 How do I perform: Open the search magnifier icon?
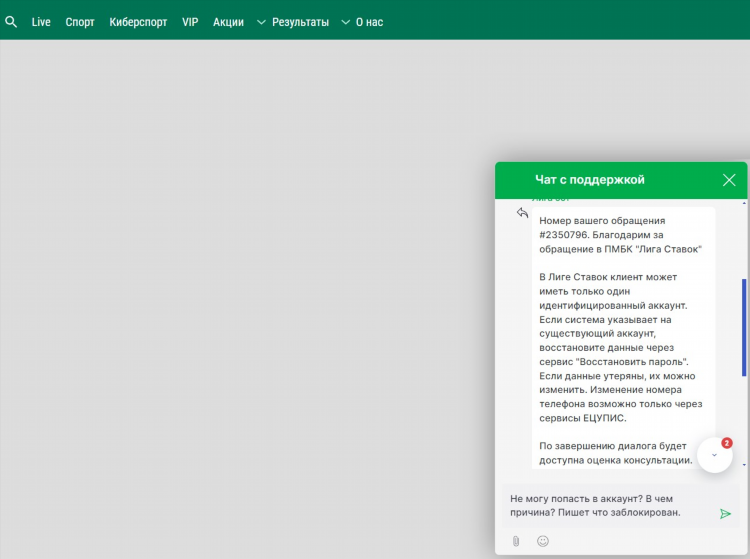(x=11, y=22)
